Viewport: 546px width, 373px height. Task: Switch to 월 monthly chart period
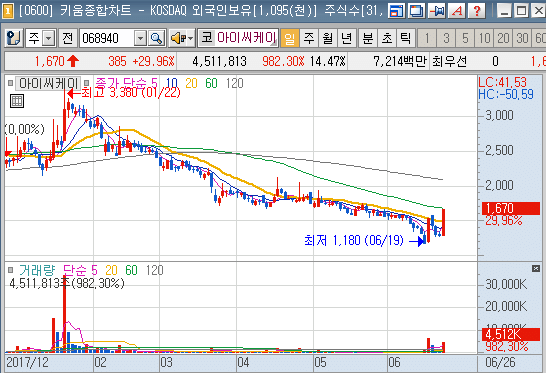pyautogui.click(x=328, y=38)
